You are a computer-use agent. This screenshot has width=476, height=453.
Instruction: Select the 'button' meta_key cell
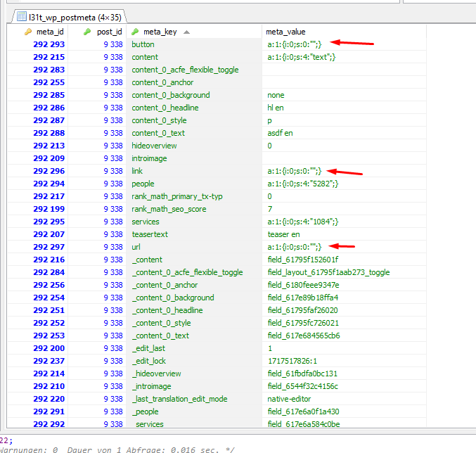[194, 44]
